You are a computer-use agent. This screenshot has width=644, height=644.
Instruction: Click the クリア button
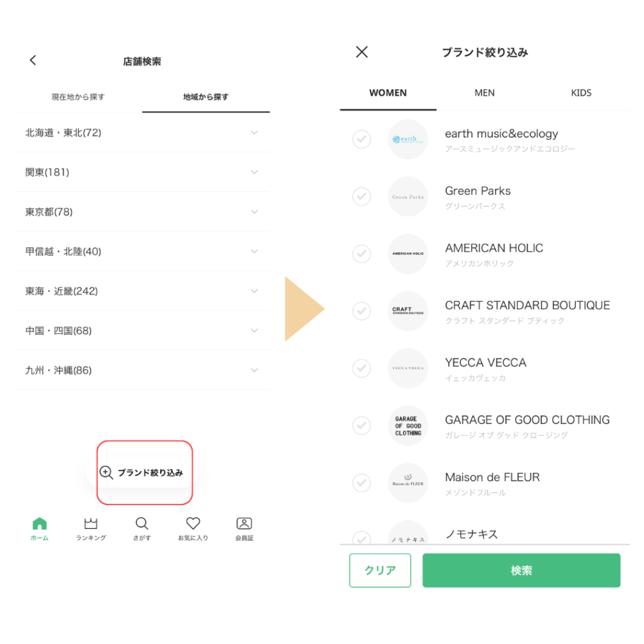pyautogui.click(x=380, y=570)
